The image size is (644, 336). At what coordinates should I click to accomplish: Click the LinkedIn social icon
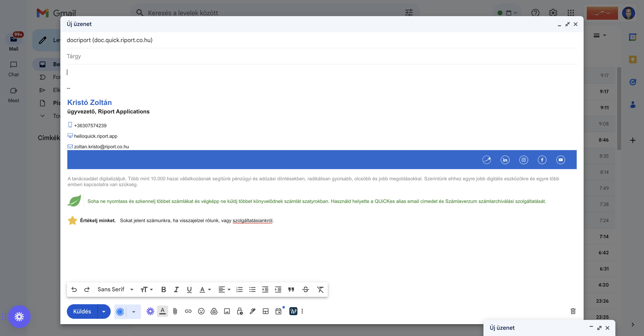click(x=505, y=159)
